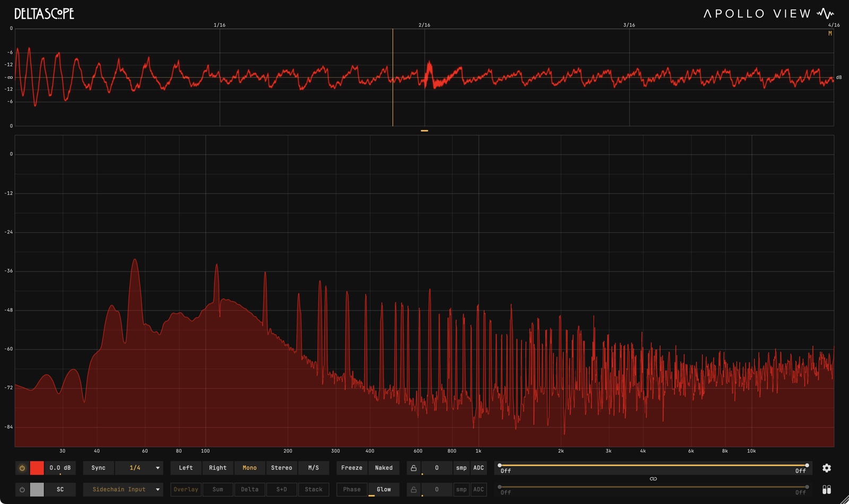Click the 0.0 dB gain field
The height and width of the screenshot is (504, 849).
[60, 468]
